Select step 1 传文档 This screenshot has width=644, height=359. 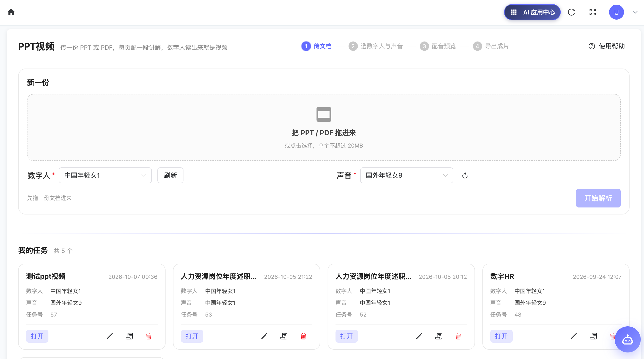click(x=316, y=46)
